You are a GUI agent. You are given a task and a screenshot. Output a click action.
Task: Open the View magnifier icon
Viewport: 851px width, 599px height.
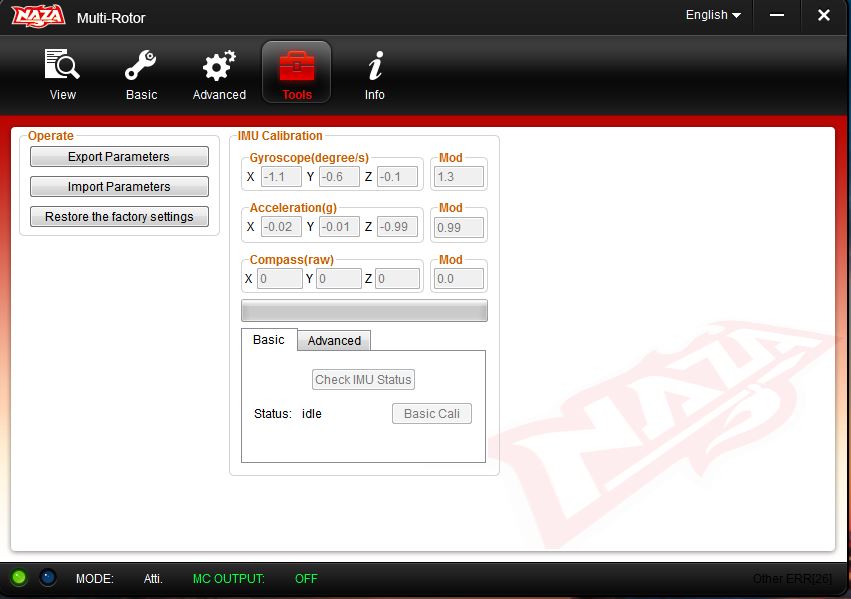[62, 67]
